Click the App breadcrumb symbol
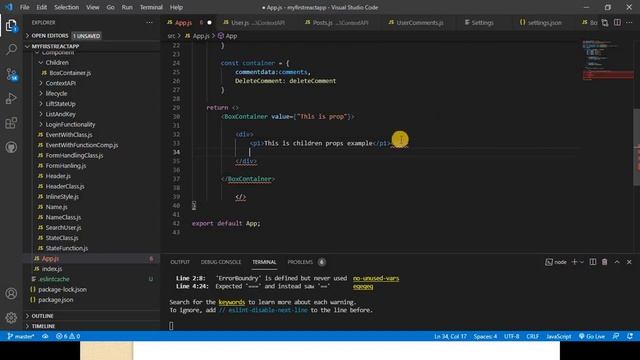Viewport: 640px width, 360px height. coord(227,36)
